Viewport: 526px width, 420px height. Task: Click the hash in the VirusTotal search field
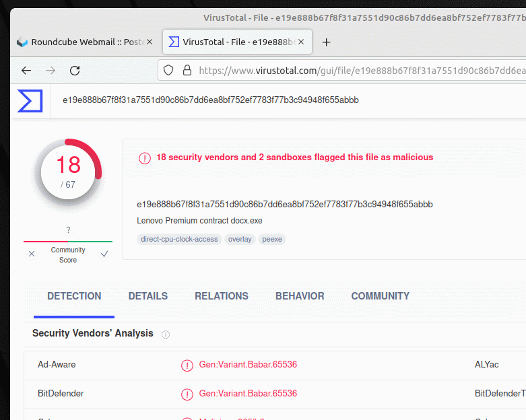[x=211, y=100]
